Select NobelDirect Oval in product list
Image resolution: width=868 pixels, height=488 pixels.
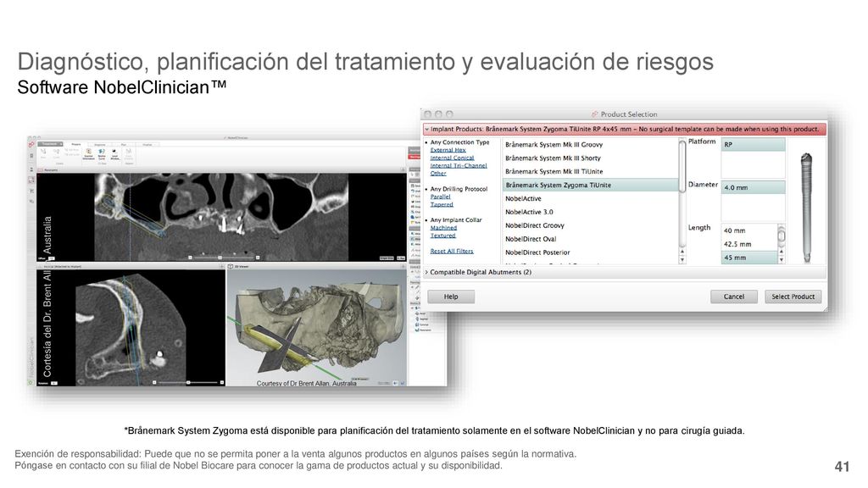tap(590, 239)
